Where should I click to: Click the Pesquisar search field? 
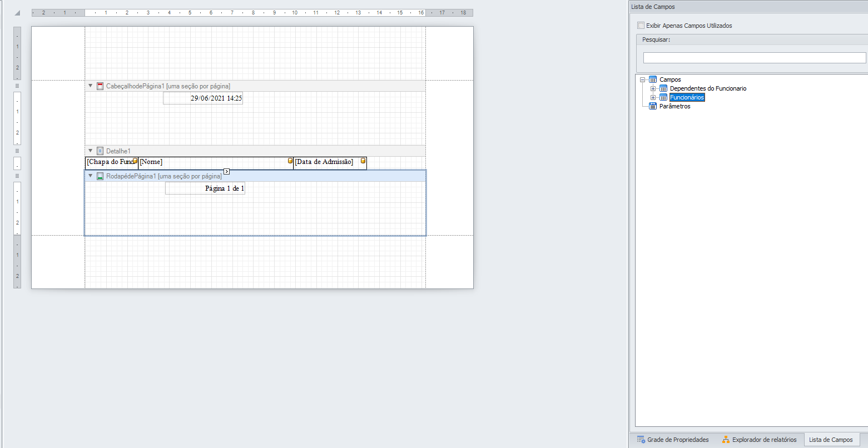[x=755, y=58]
